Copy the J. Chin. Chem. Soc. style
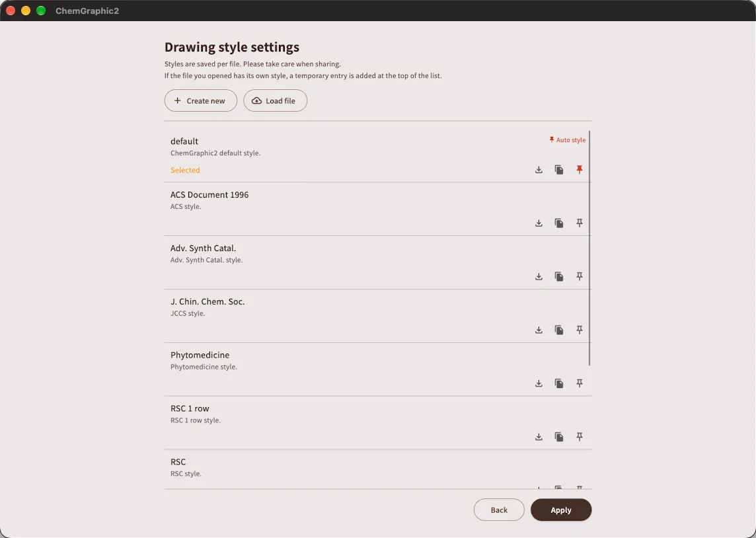This screenshot has height=538, width=756. pos(559,330)
